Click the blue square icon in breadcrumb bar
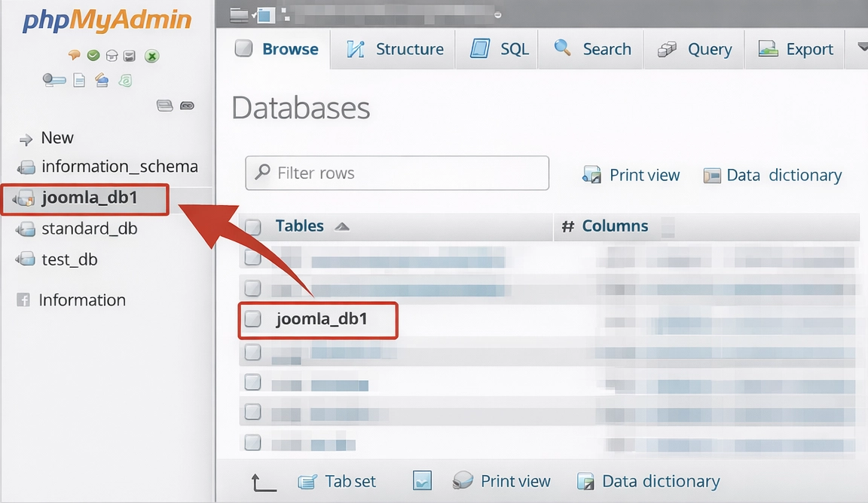The image size is (868, 503). point(266,16)
